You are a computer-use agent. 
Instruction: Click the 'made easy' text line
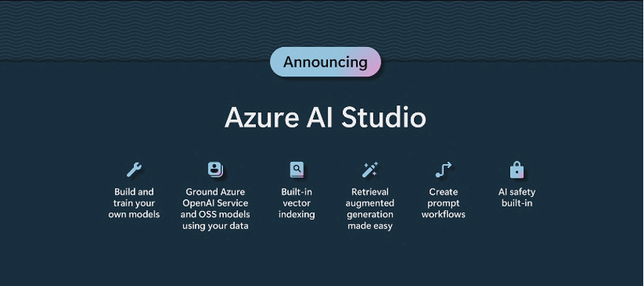click(x=370, y=226)
